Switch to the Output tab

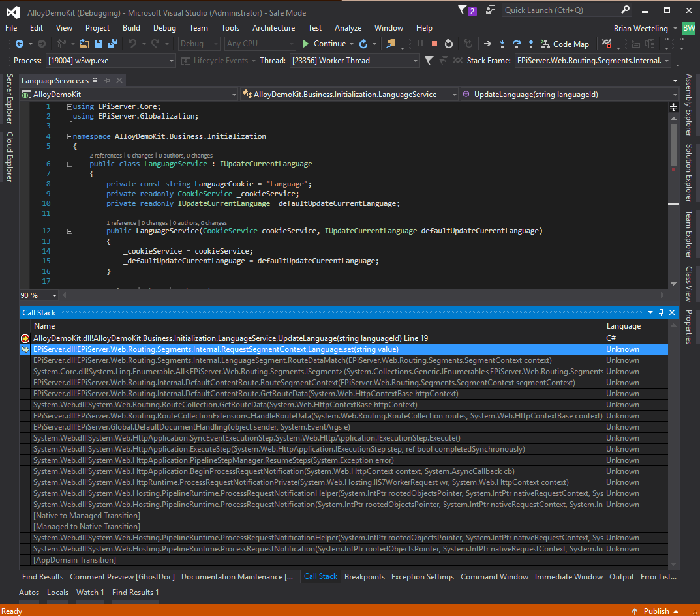pyautogui.click(x=622, y=577)
